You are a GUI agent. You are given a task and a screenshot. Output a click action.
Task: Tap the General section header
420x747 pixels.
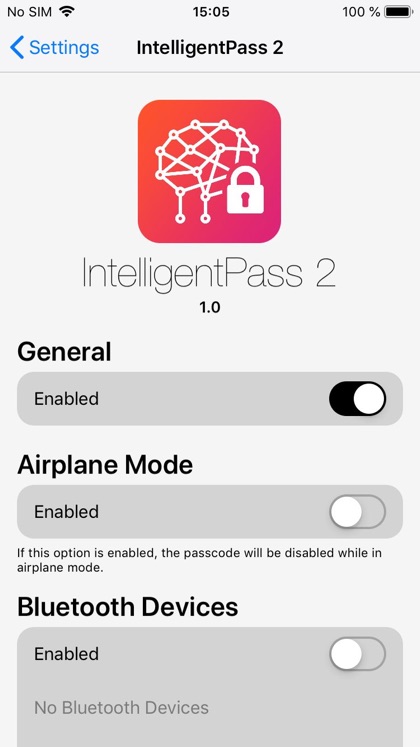coord(64,352)
